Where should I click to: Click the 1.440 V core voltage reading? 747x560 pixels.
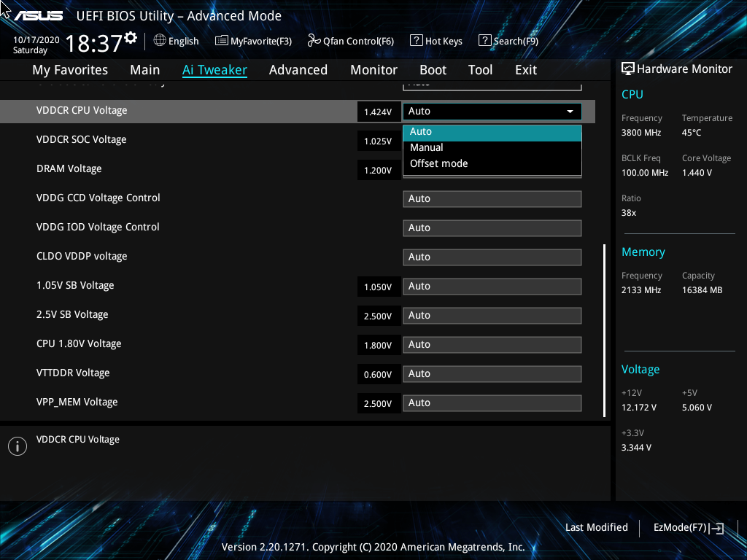click(697, 172)
